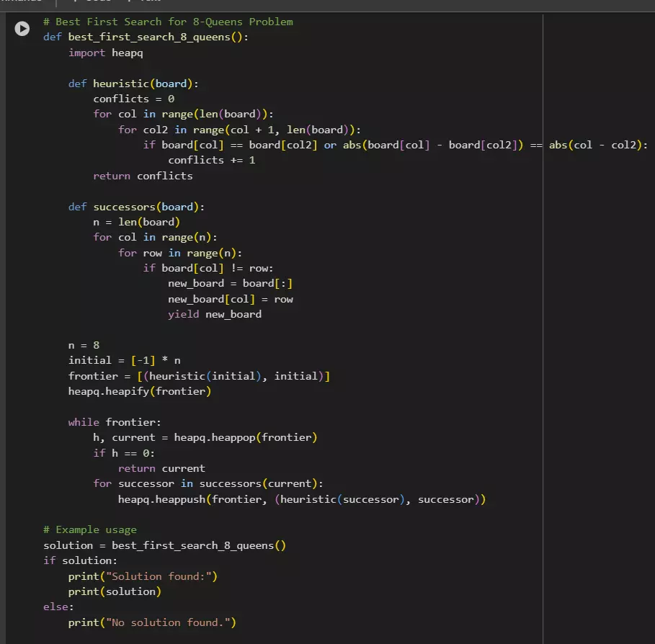This screenshot has width=655, height=644.
Task: Click the 'def heuristic(board):' line
Action: (133, 84)
